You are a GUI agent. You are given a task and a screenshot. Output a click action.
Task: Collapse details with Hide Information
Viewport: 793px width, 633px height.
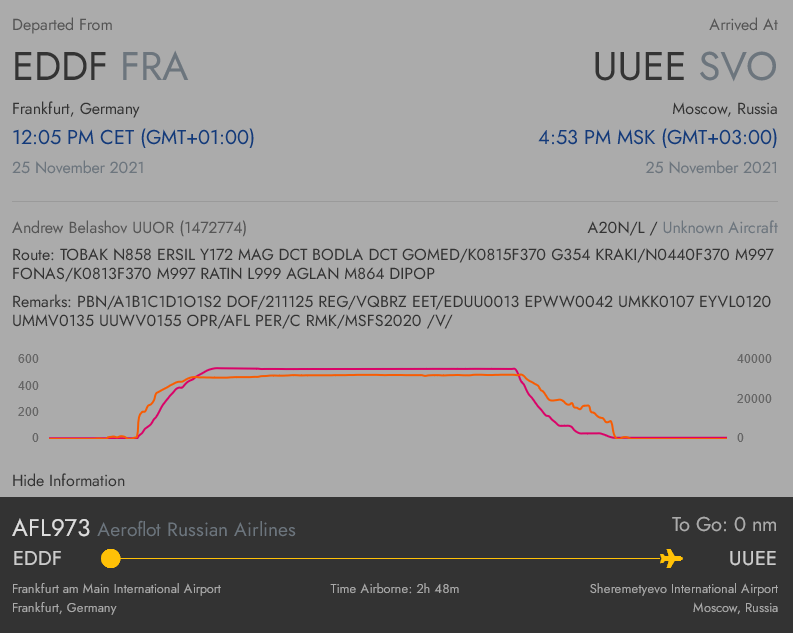pos(69,481)
